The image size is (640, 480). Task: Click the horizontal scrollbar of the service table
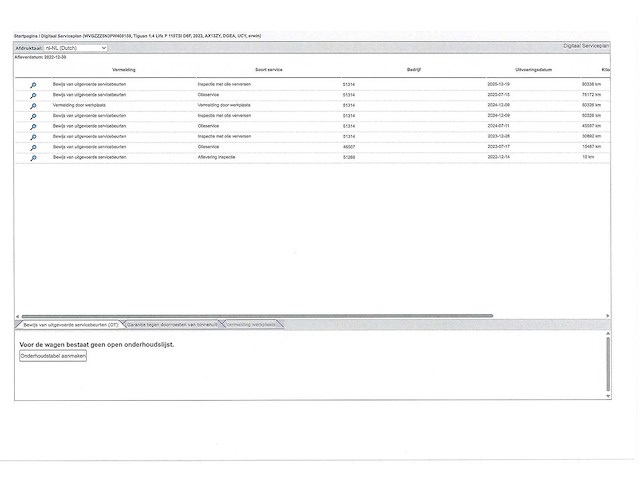[257, 316]
